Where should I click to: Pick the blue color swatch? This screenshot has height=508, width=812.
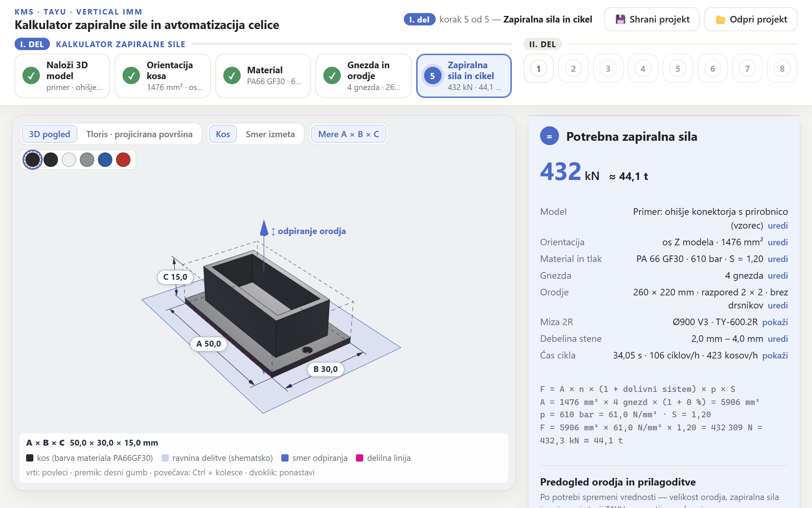tap(105, 160)
